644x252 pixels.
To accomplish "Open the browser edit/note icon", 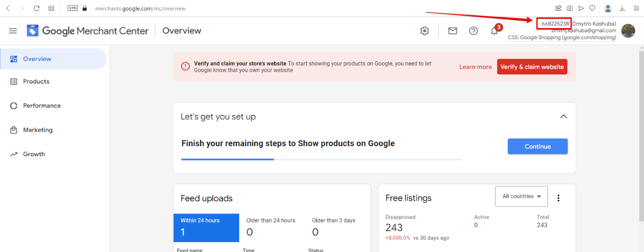I will [x=558, y=8].
